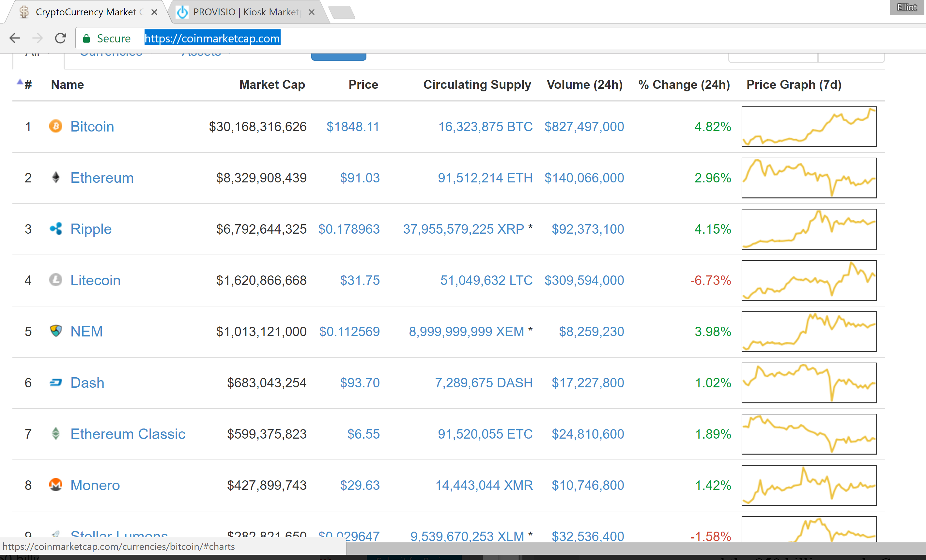Open Monero 7d price graph

tap(809, 485)
